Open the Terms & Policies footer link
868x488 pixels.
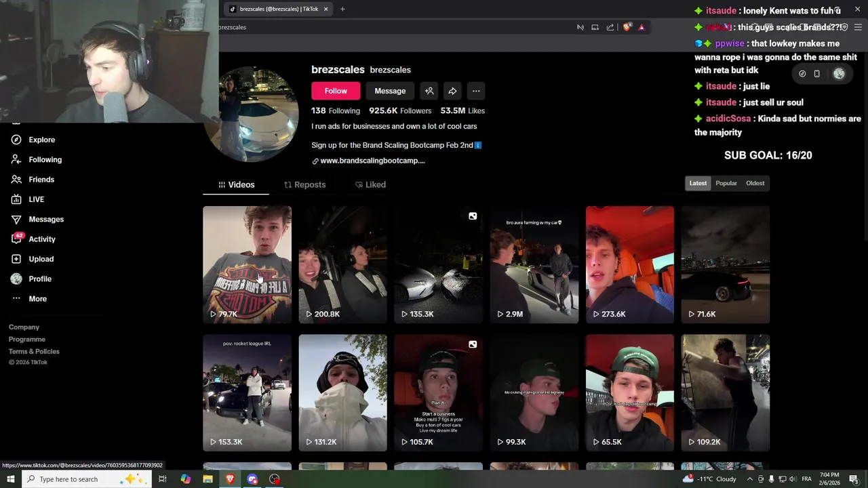34,352
